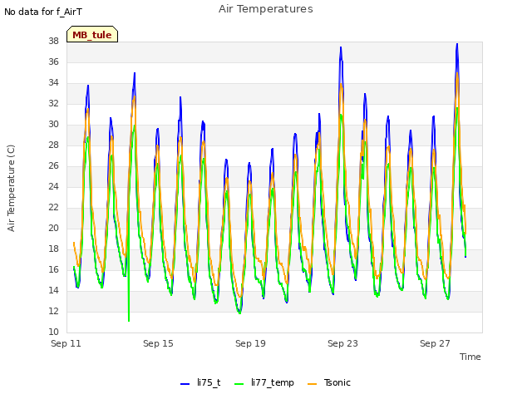The width and height of the screenshot is (532, 399).
Task: Click the green downward spike bottom near 11
Action: [x=129, y=320]
